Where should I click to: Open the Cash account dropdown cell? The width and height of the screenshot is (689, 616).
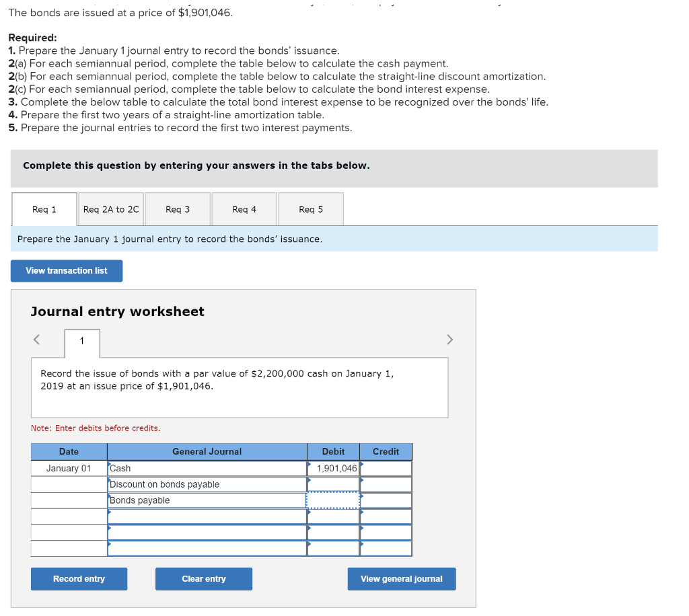click(x=207, y=469)
